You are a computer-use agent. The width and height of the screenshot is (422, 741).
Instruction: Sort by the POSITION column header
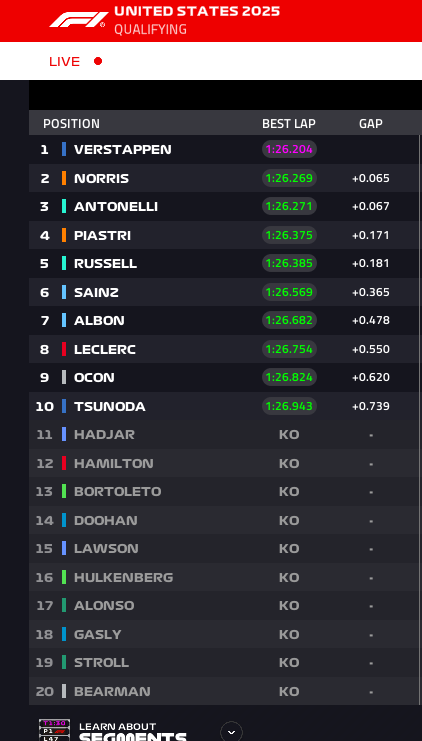[x=71, y=124]
